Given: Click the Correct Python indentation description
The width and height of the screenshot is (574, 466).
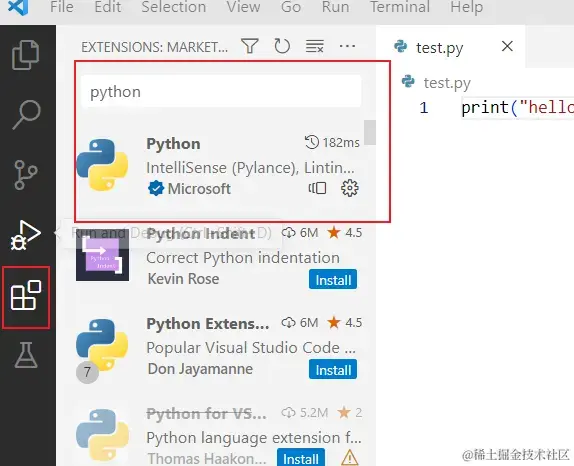Looking at the screenshot, I should 243,258.
